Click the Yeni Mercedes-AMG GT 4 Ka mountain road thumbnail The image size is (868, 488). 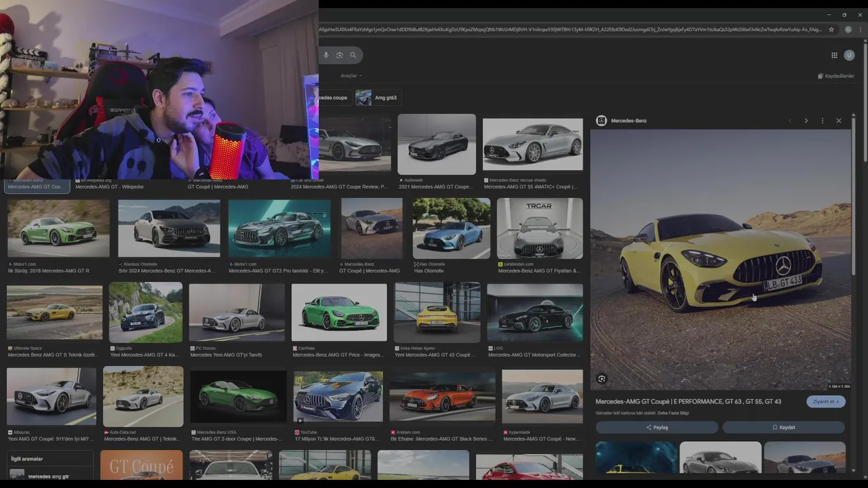(x=146, y=312)
